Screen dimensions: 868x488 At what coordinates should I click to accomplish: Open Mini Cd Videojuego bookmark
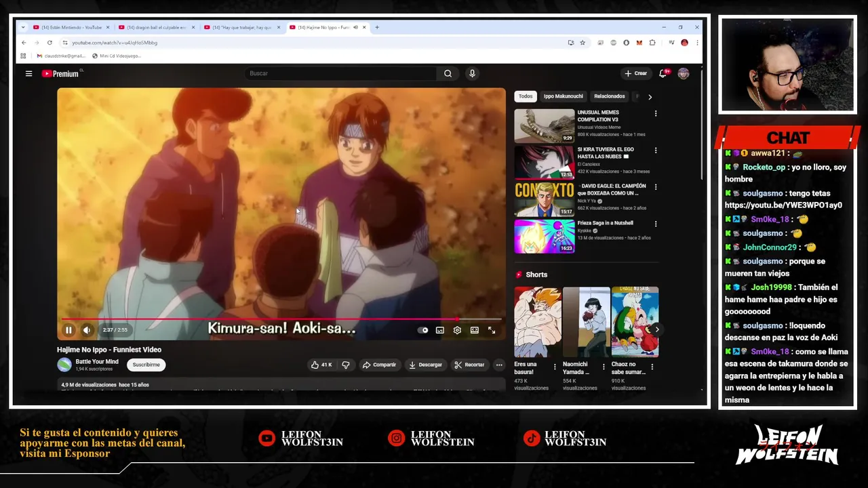coord(117,56)
